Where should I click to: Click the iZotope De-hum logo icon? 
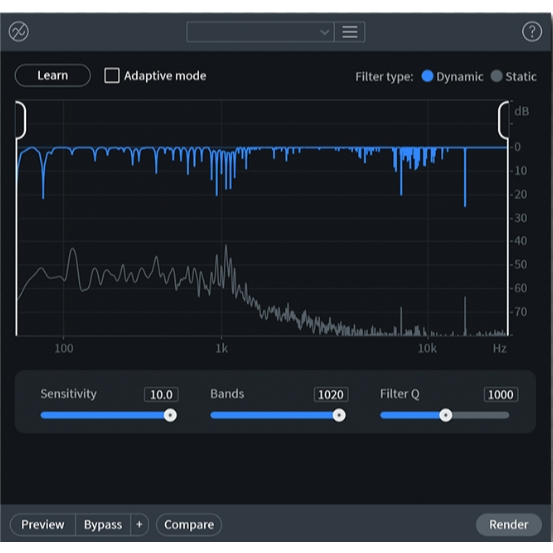click(x=19, y=31)
